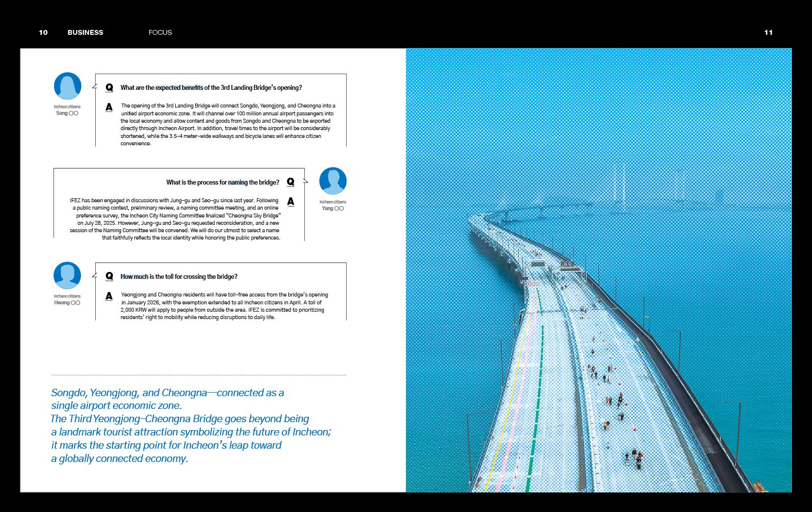Click the Q icon beside the naming question

(x=291, y=182)
